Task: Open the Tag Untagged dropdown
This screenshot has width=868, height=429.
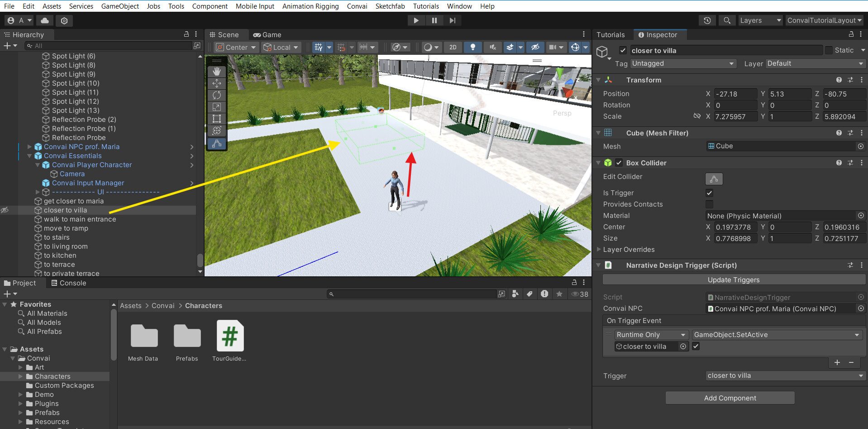Action: [x=683, y=63]
